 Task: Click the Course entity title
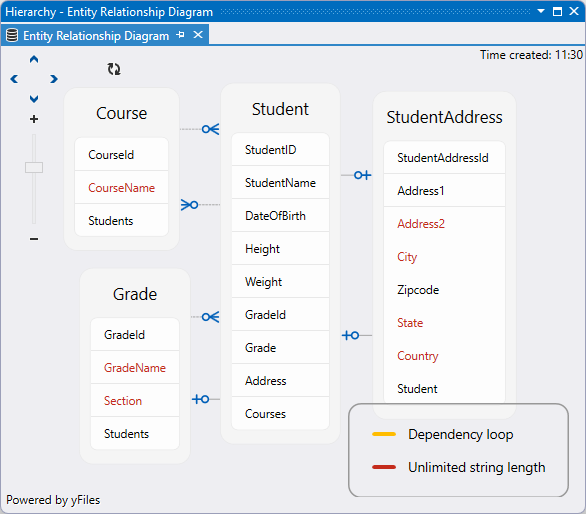tap(121, 113)
